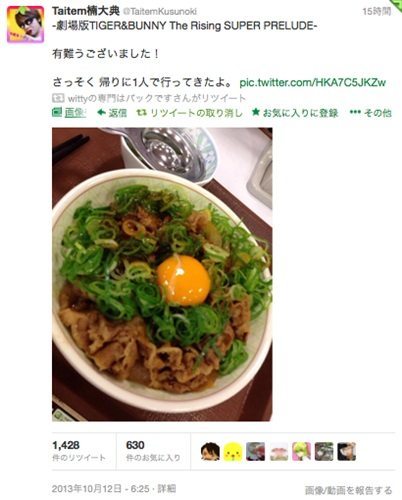Open the 詳細 details link
Viewport: 402px width, 500px height.
(x=166, y=489)
